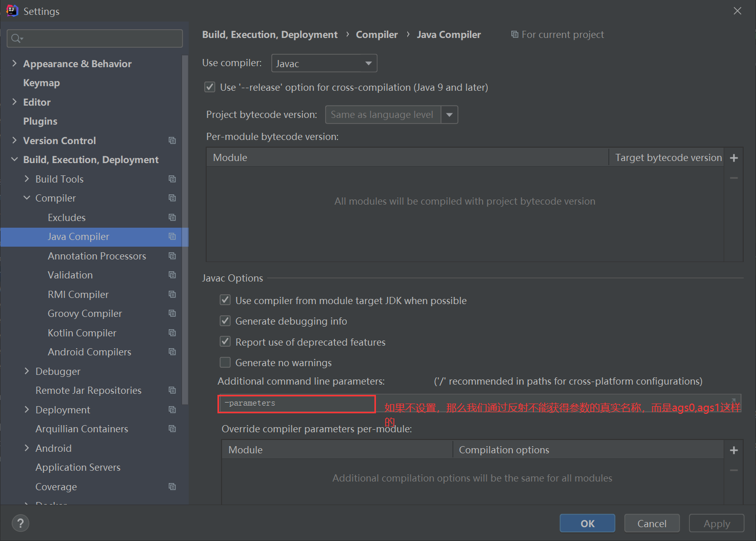Click the Apply button

[x=717, y=523]
